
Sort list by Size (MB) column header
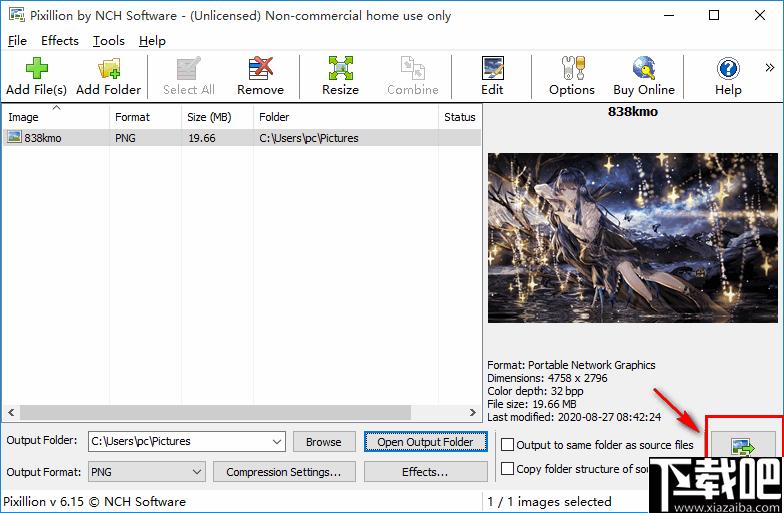[218, 117]
